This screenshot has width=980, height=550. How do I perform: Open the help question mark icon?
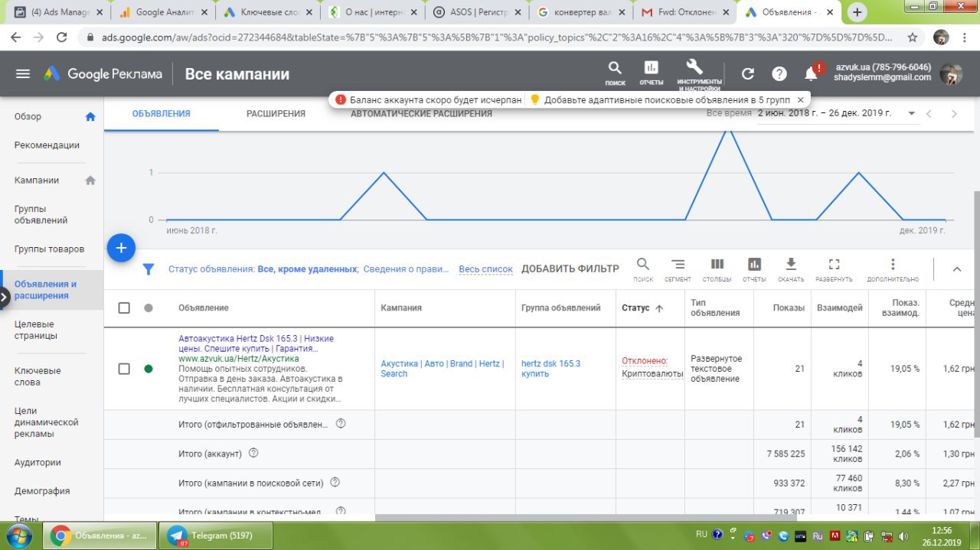pos(779,74)
